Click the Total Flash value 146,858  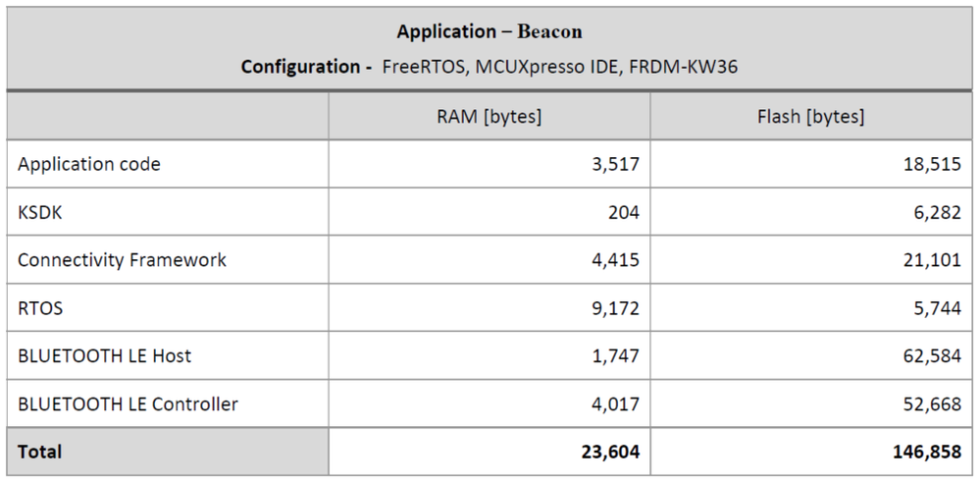click(x=927, y=452)
